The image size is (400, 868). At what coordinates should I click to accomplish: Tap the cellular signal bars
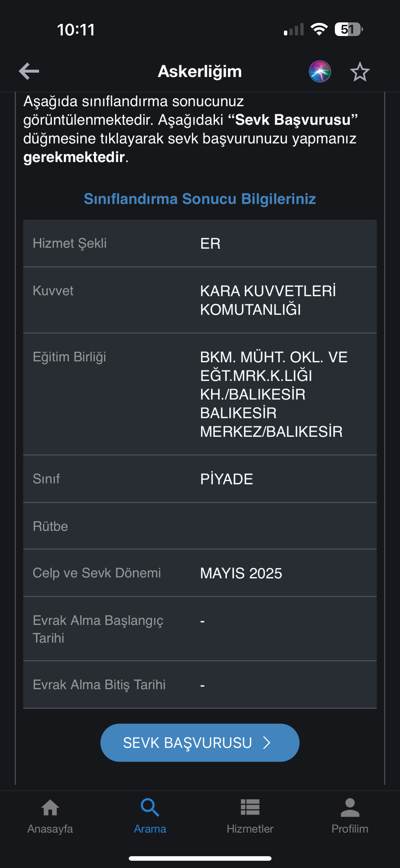pyautogui.click(x=294, y=30)
